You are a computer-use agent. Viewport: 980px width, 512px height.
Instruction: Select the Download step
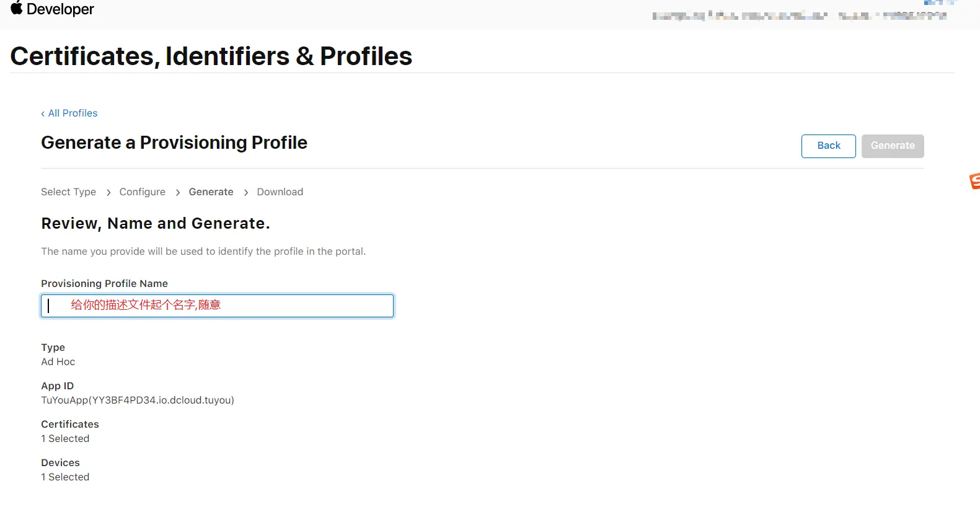pos(280,192)
